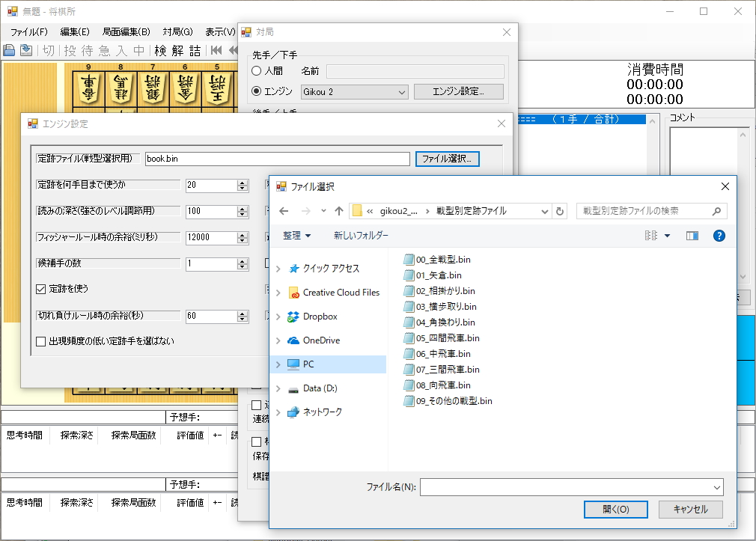Screen dimensions: 756x541
Task: Enable 出現頻度の低い定跡手を選ばない option
Action: click(x=40, y=342)
